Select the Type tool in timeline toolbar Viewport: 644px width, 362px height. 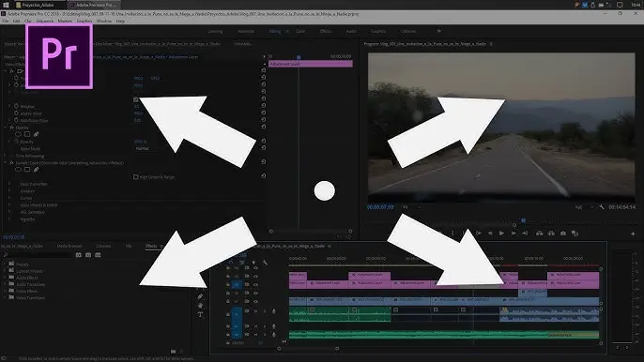coord(200,315)
